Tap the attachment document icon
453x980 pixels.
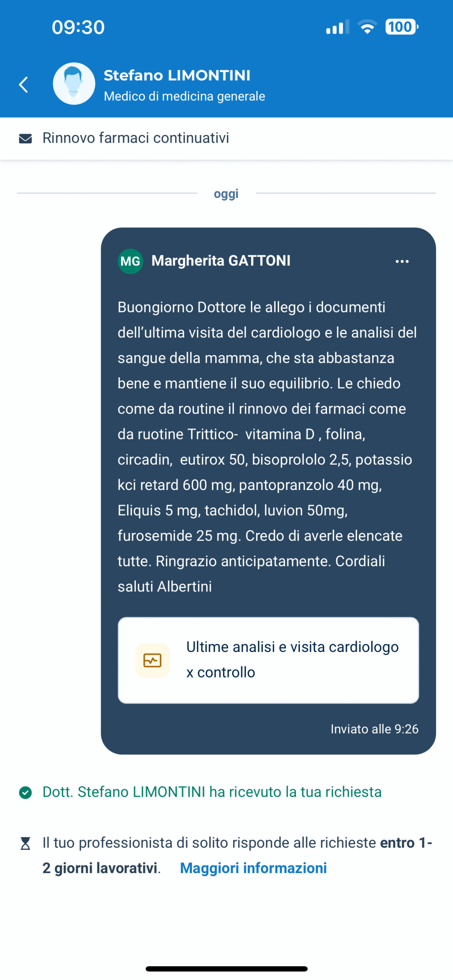[x=152, y=660]
